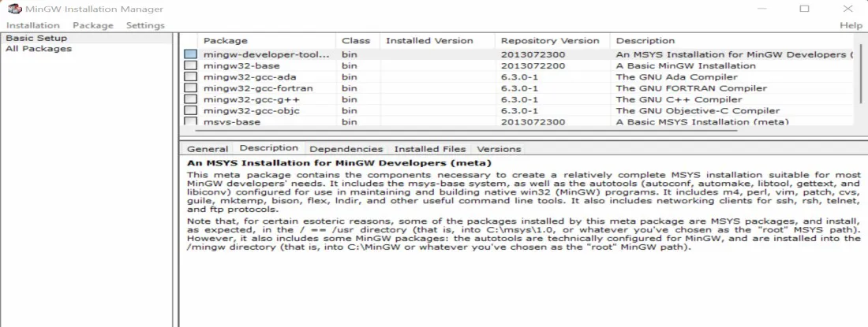The image size is (868, 327).
Task: Show the Versions tab
Action: [x=499, y=149]
